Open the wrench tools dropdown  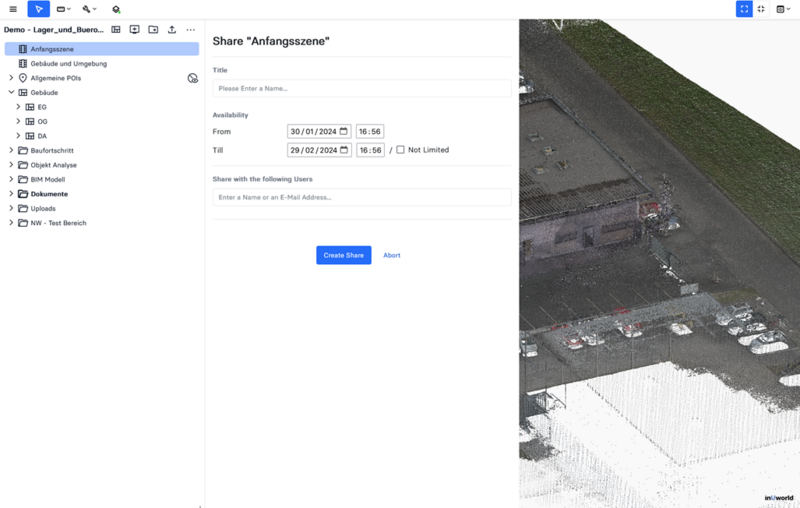click(89, 9)
